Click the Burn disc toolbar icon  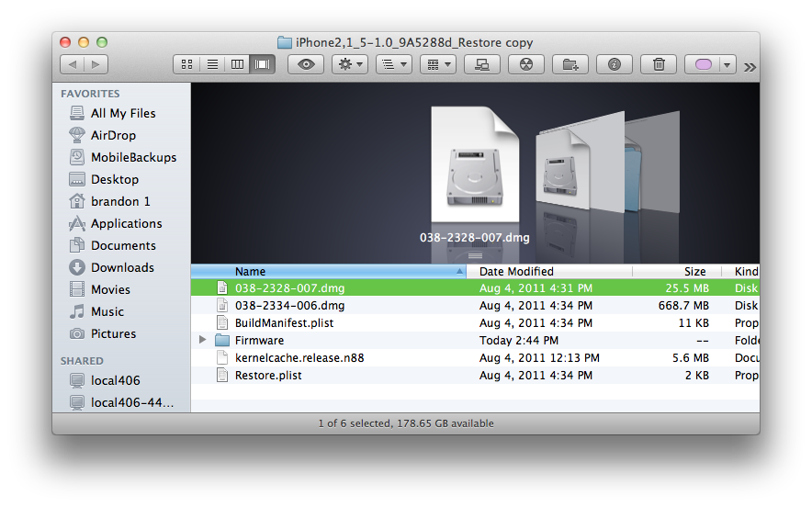(526, 64)
